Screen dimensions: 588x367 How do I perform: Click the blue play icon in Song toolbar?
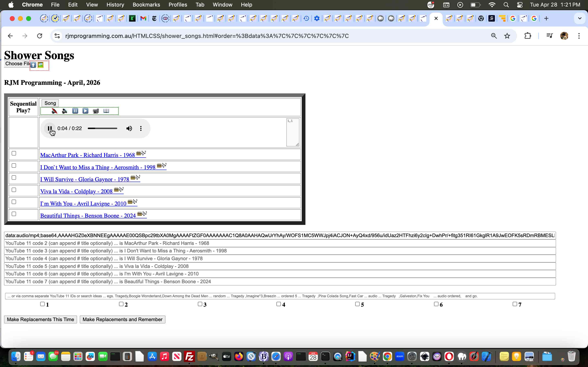point(86,111)
